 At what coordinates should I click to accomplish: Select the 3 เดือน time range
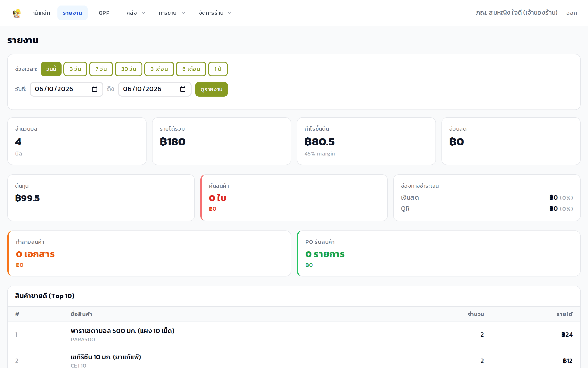click(159, 69)
